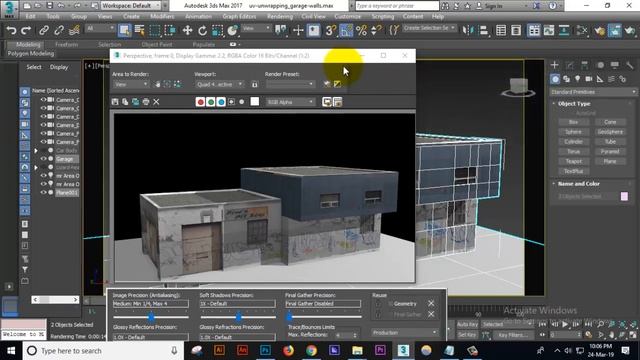Collapse the Name and Color rollout
This screenshot has height=360, width=640.
coord(578,184)
